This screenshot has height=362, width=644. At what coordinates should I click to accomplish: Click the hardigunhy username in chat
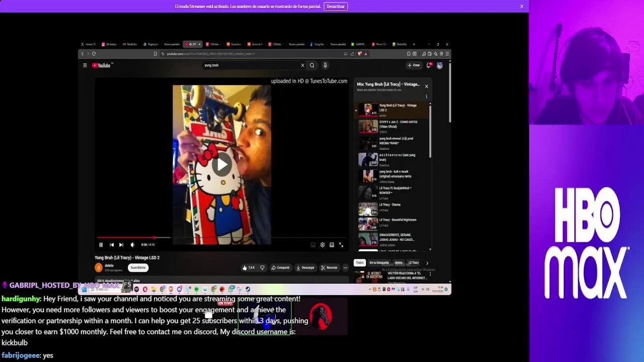[x=21, y=299]
